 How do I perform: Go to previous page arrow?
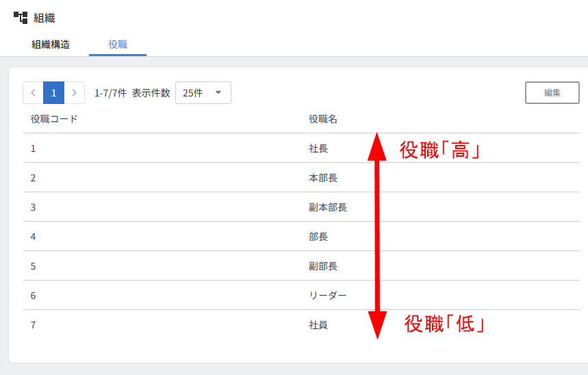[33, 93]
